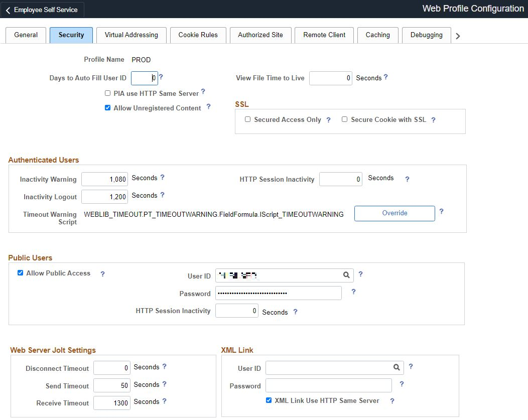Open the Remote Client tab

coord(324,35)
